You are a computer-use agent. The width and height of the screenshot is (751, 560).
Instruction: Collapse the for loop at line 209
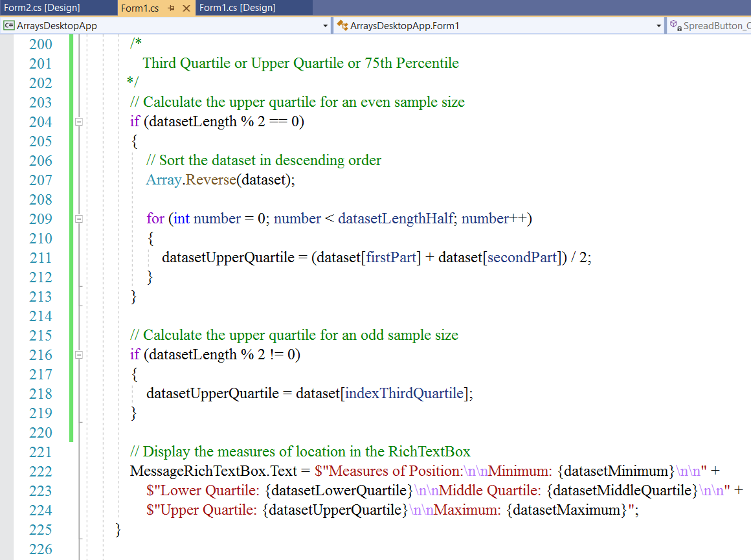click(79, 219)
